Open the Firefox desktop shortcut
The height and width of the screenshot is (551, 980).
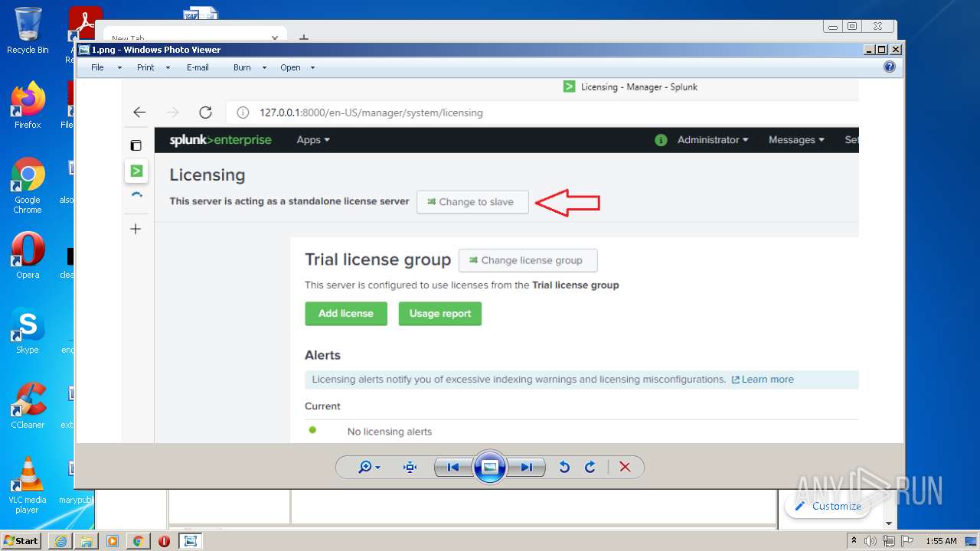pyautogui.click(x=28, y=105)
